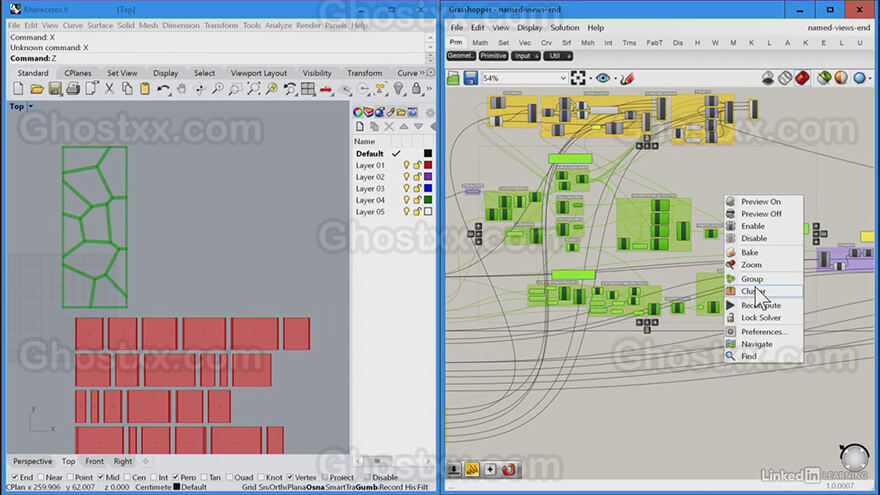Click the Print icon in Rhino toolbar
This screenshot has height=495, width=880.
[x=73, y=89]
